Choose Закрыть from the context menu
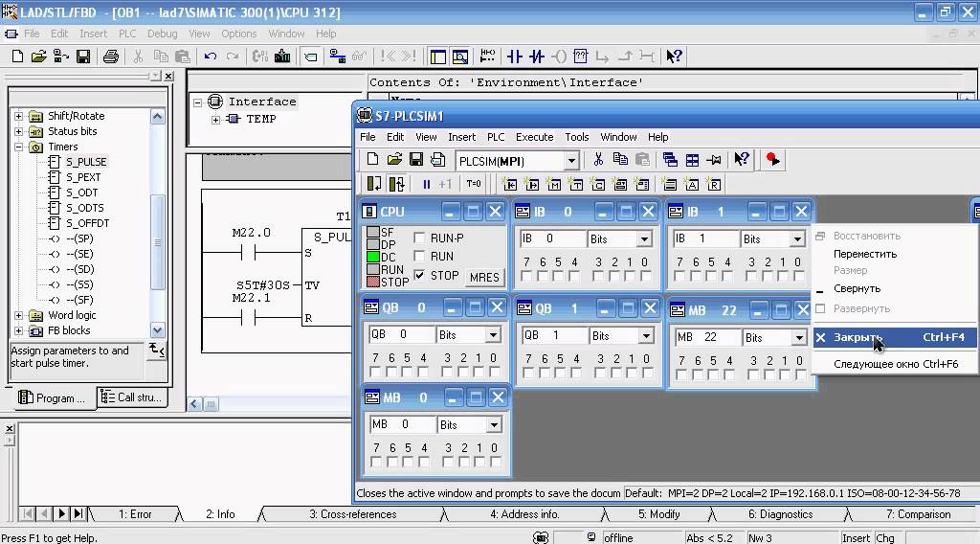980x544 pixels. coord(895,337)
